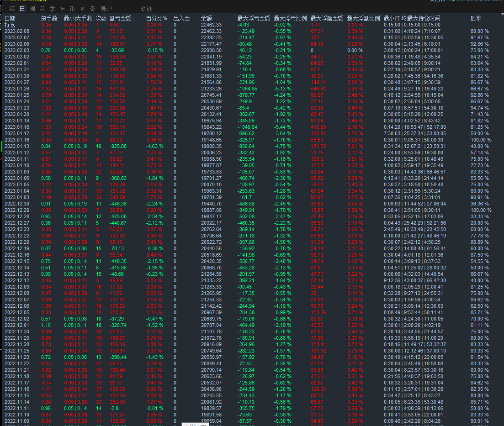The width and height of the screenshot is (504, 426).
Task: Switch to the 账户 account tab
Action: [107, 9]
